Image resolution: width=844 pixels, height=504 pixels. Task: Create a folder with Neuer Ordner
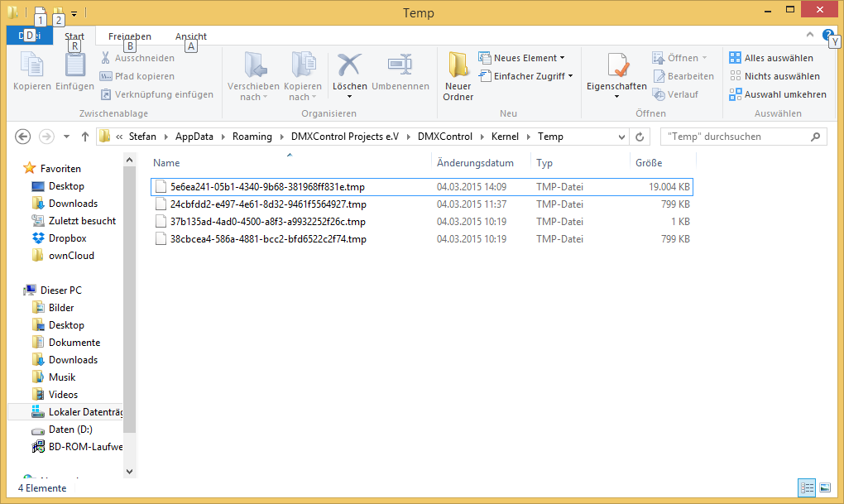(x=458, y=66)
